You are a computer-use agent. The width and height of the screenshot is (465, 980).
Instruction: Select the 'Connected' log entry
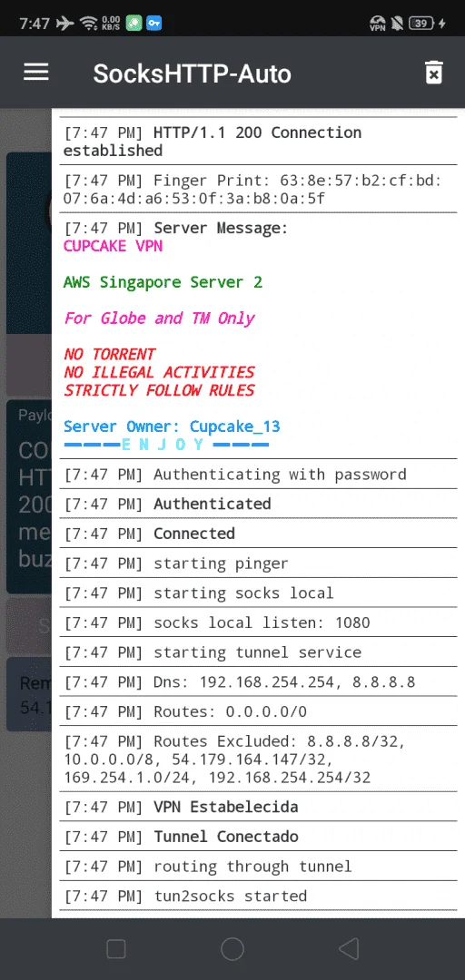tap(259, 534)
